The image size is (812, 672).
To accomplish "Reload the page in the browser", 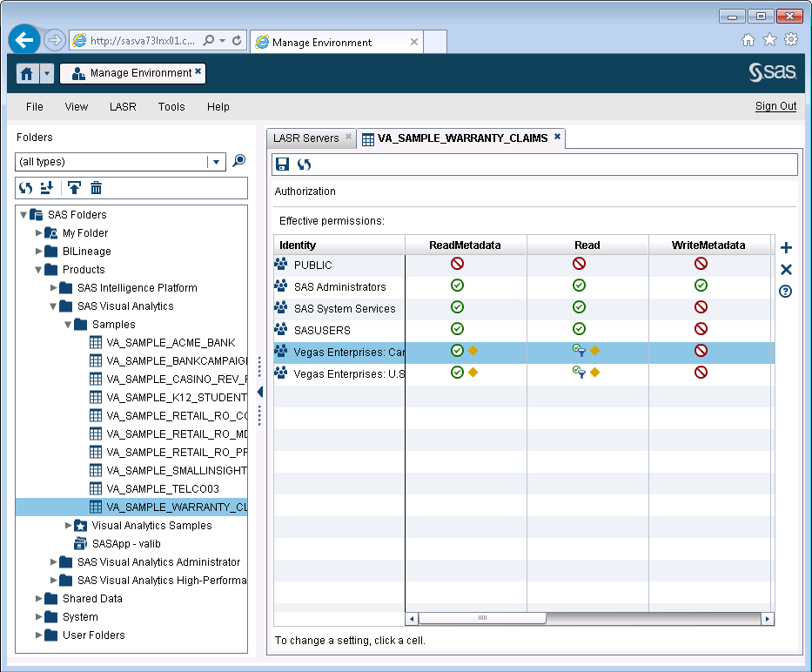I will pyautogui.click(x=237, y=40).
